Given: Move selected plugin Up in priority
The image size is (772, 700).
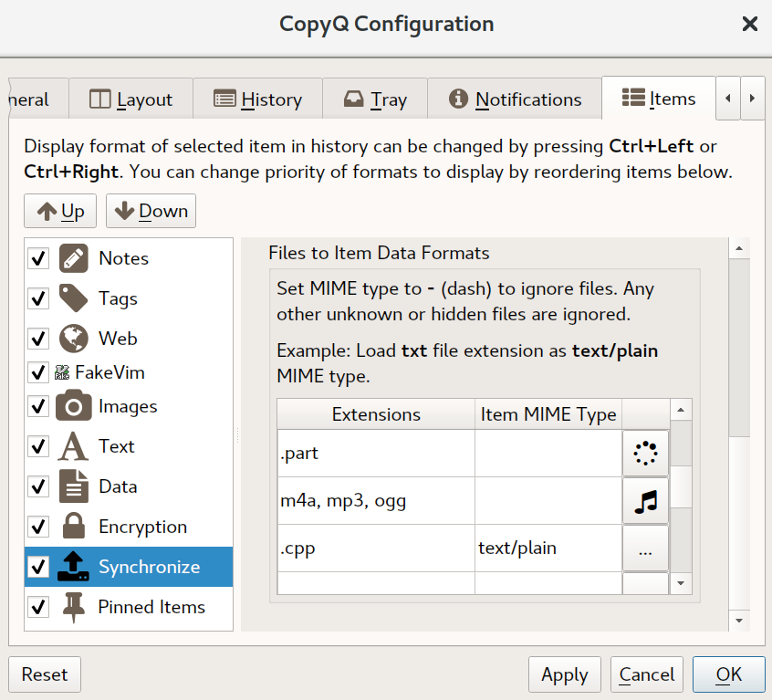Looking at the screenshot, I should click(61, 212).
